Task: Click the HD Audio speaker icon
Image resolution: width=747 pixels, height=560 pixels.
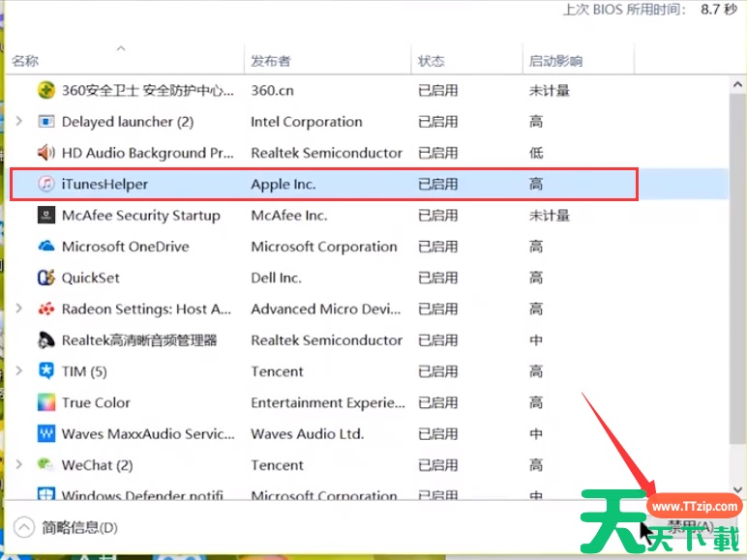Action: pyautogui.click(x=46, y=153)
